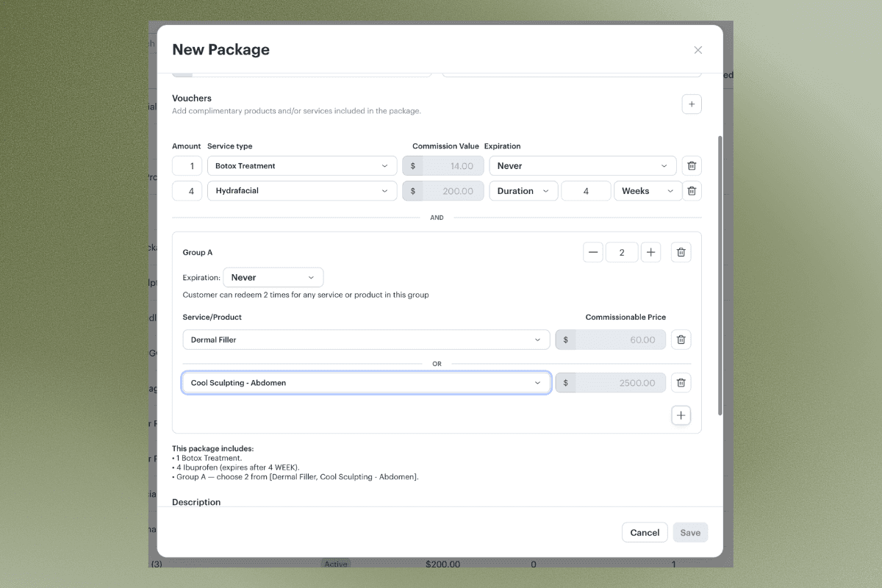Viewport: 882px width, 588px height.
Task: Click the 60.00 commissionable price field
Action: pos(611,340)
